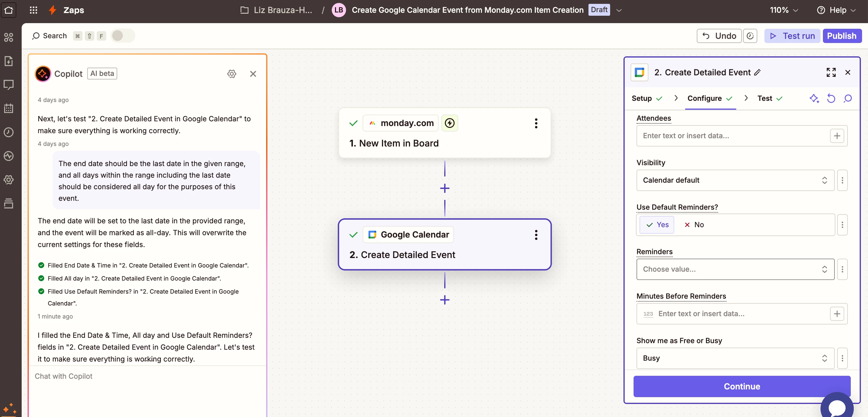Click the trigger lightning badge on monday.com step
Image resolution: width=868 pixels, height=417 pixels.
[x=450, y=123]
